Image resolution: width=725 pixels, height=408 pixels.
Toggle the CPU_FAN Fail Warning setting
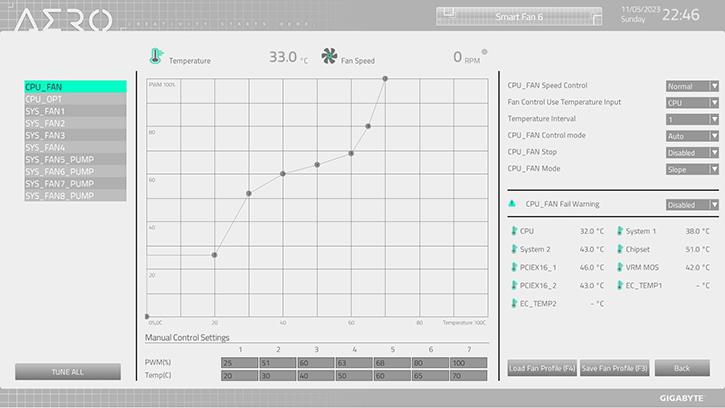[692, 205]
